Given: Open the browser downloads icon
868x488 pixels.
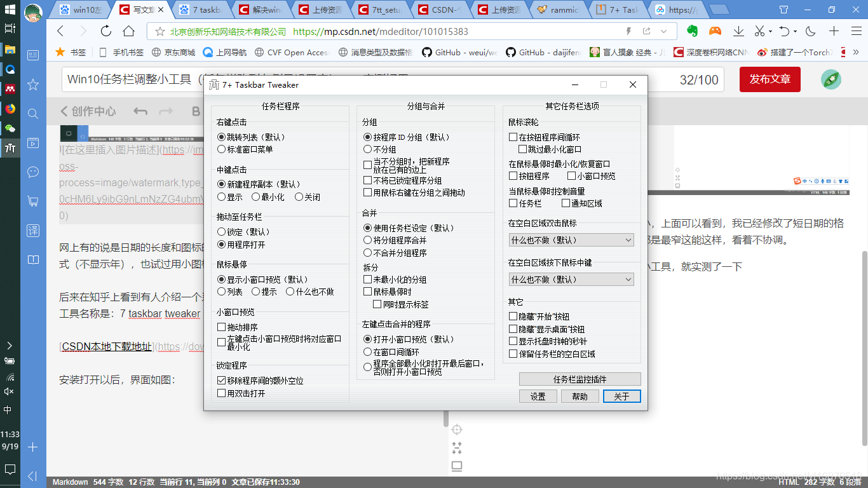Looking at the screenshot, I should pos(739,31).
